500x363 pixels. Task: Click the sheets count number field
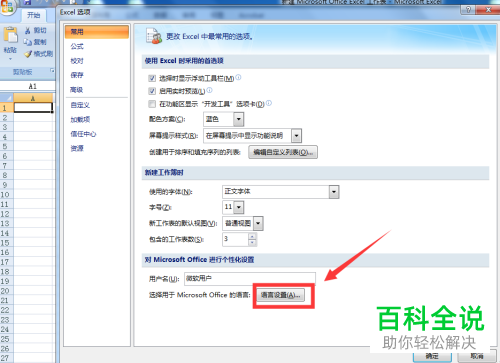point(236,239)
